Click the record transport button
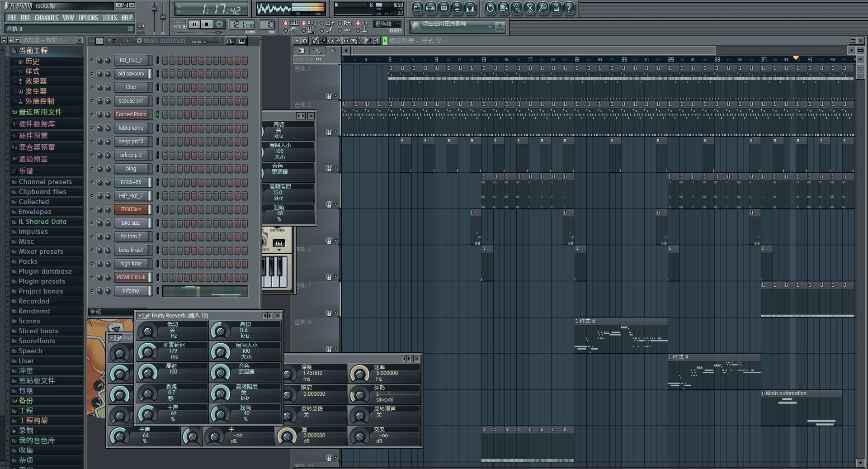This screenshot has height=469, width=868. click(x=219, y=24)
